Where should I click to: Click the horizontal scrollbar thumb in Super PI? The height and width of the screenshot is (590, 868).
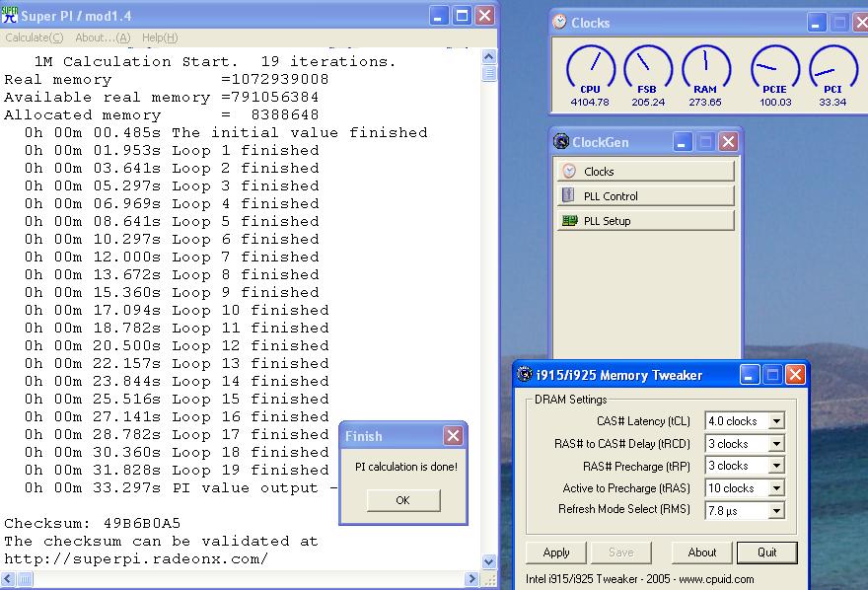pos(26,579)
